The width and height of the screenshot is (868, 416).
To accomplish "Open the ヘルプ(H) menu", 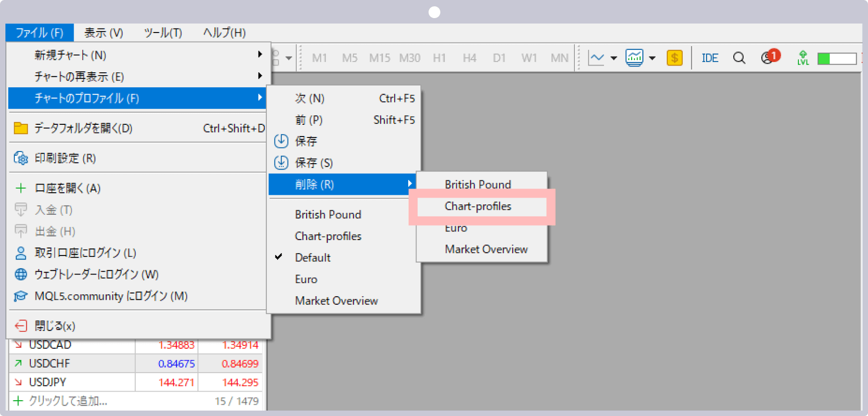I will coord(224,33).
